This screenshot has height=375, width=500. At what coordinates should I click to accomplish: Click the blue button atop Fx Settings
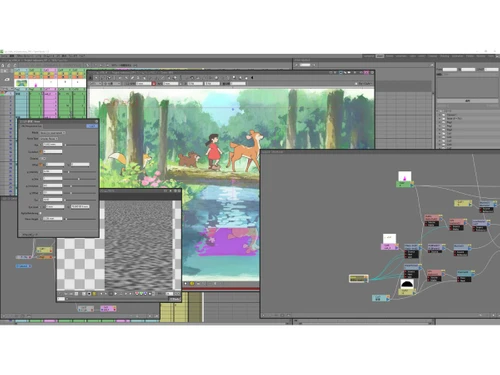pyautogui.click(x=92, y=126)
